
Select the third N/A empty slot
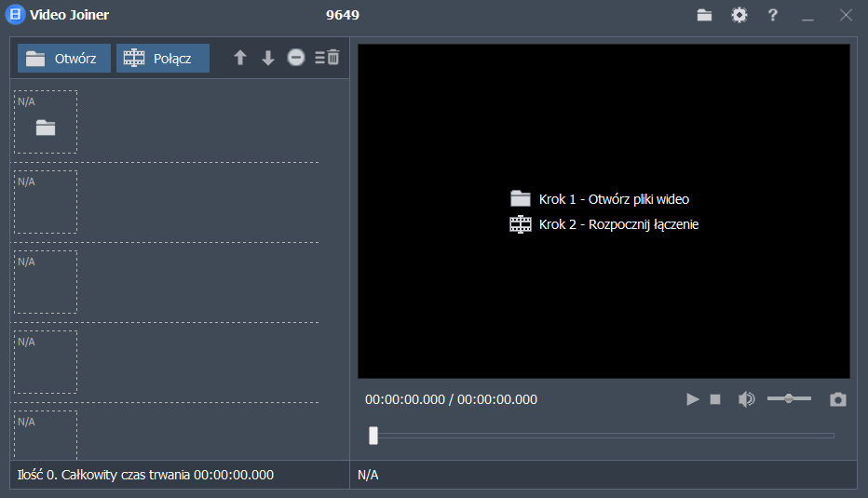pos(46,282)
